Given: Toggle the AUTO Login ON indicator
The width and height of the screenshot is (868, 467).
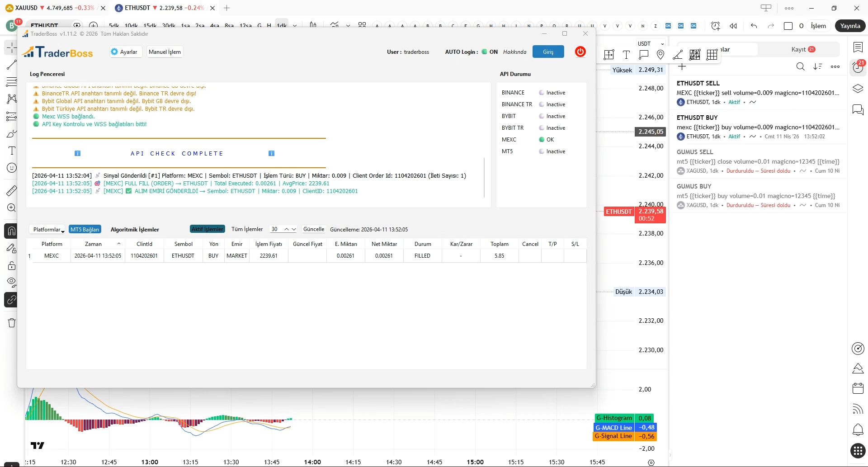Looking at the screenshot, I should pos(490,52).
